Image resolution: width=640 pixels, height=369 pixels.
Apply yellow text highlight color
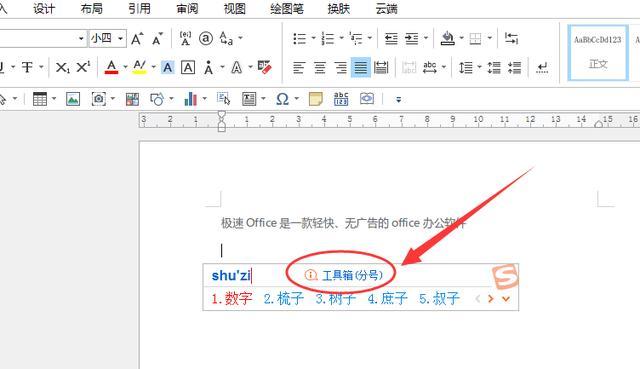click(x=140, y=67)
